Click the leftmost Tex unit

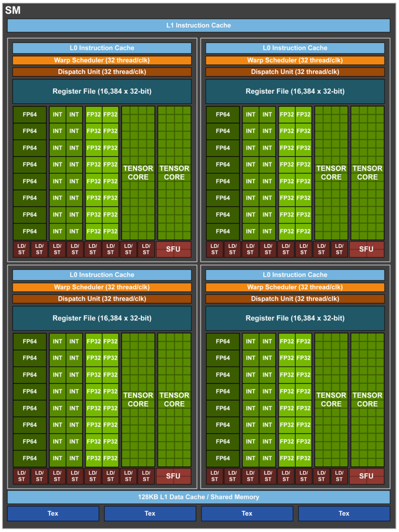(53, 513)
